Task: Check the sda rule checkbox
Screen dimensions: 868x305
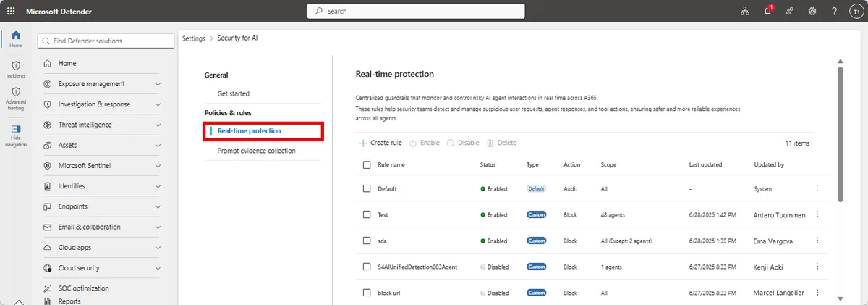Action: pos(367,241)
